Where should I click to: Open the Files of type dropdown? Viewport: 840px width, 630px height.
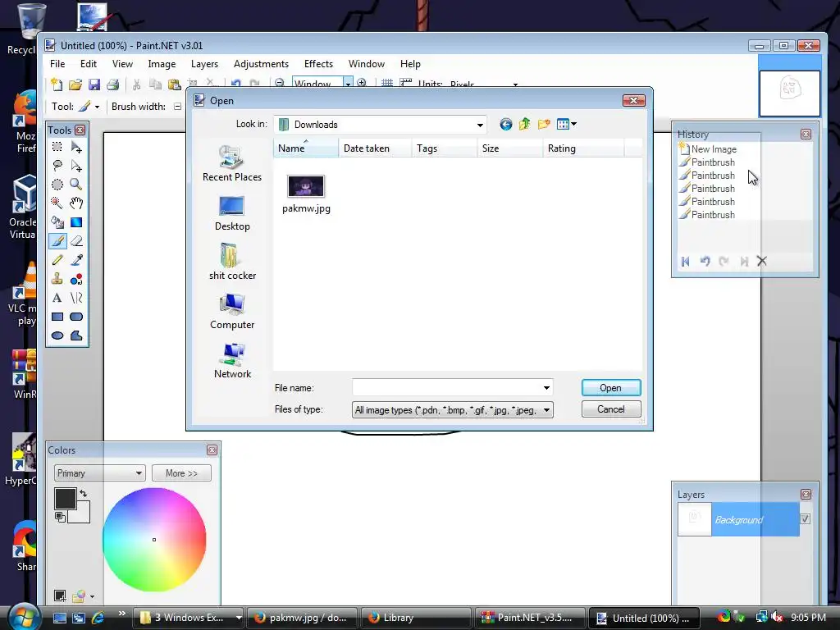coord(546,410)
